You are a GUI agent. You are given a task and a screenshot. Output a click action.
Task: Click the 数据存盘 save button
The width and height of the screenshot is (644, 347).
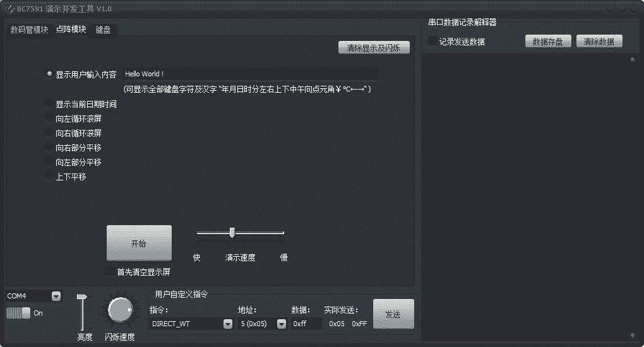click(548, 42)
